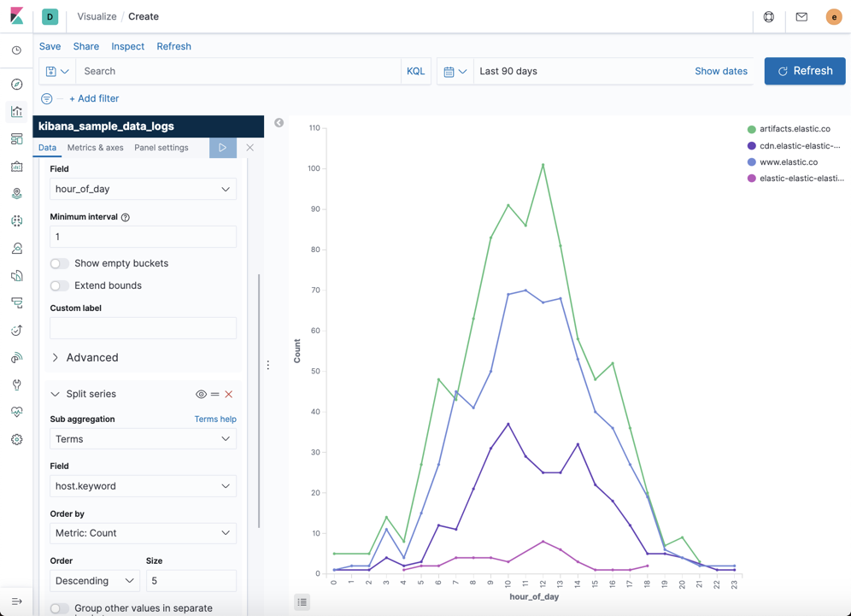Open the Order by Metric: Count dropdown
This screenshot has width=851, height=616.
(x=144, y=533)
